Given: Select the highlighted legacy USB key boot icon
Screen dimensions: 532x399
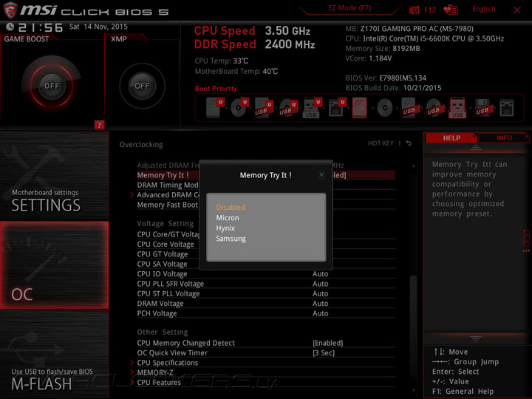Looking at the screenshot, I should click(x=457, y=107).
